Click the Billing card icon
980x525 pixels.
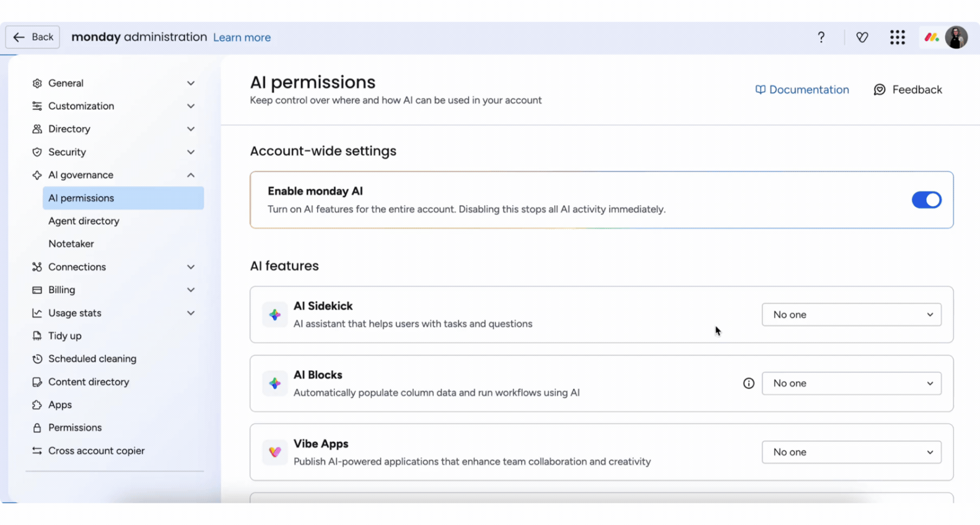pyautogui.click(x=37, y=290)
